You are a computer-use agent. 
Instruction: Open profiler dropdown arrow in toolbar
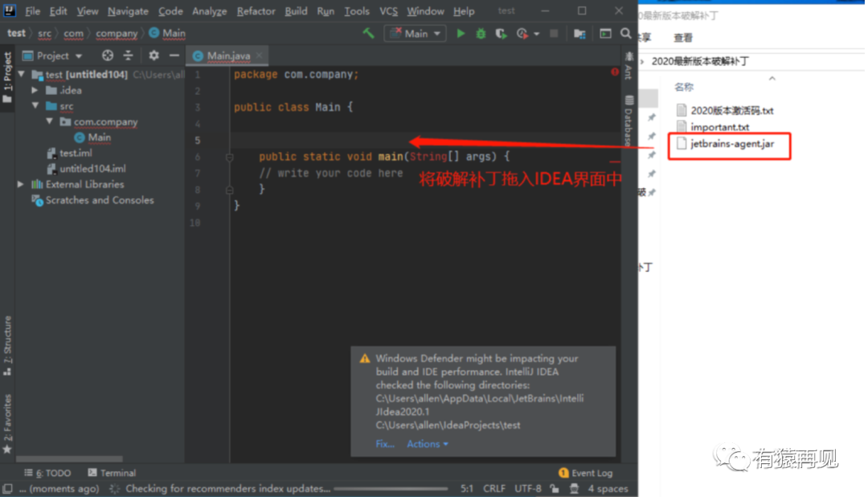tap(536, 35)
